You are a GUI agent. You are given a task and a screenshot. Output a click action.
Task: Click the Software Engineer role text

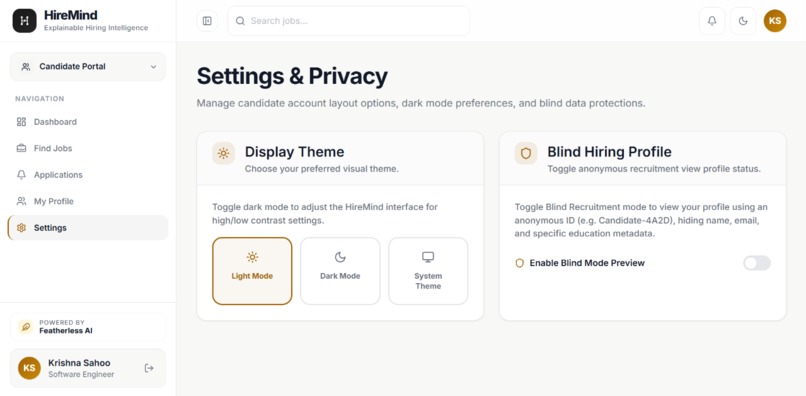pos(81,374)
